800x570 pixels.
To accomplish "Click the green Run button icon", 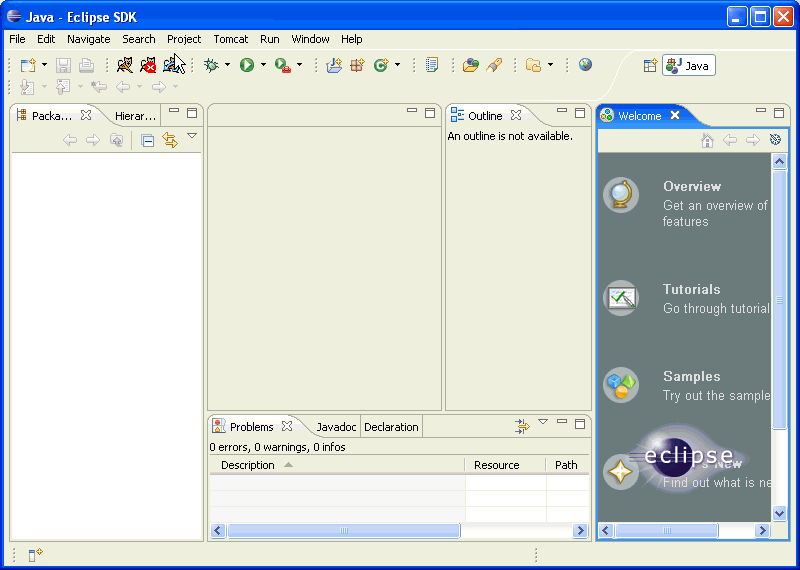I will (x=246, y=65).
